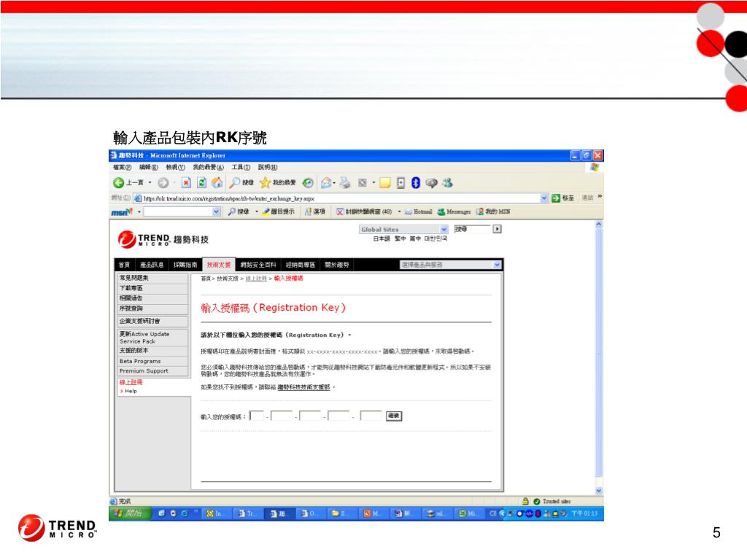Image resolution: width=747 pixels, height=560 pixels.
Task: Click the first registration key input box
Action: click(x=256, y=416)
